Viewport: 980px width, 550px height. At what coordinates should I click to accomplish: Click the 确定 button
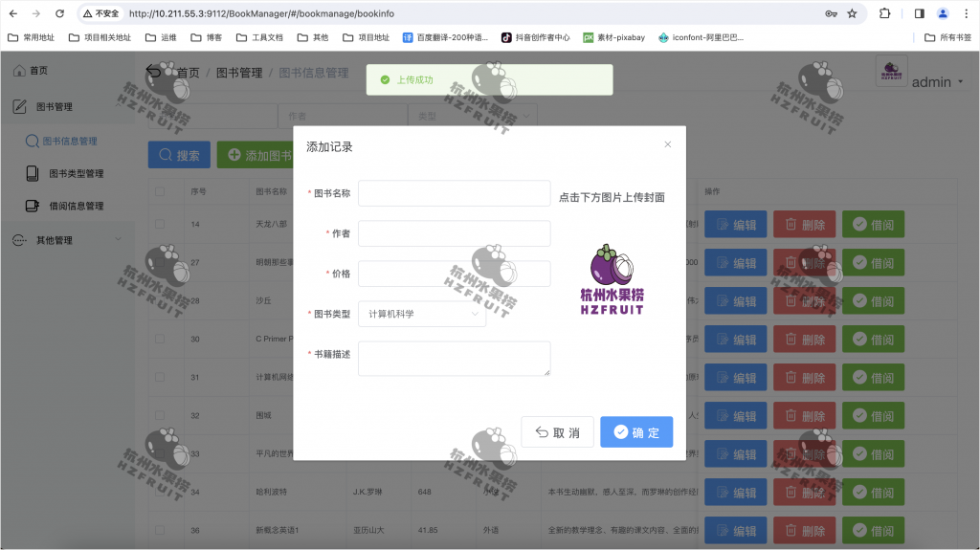[x=636, y=432]
